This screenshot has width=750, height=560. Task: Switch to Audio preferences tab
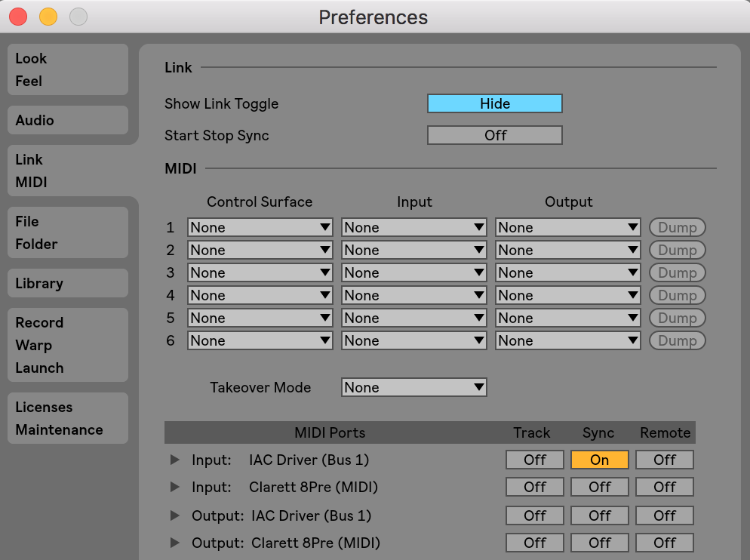tap(68, 120)
